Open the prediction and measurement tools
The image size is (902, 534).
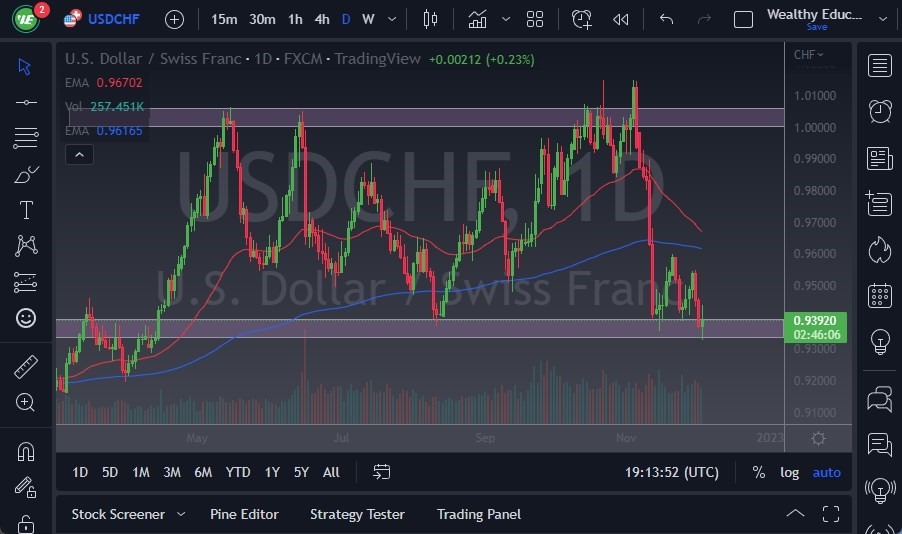tap(26, 283)
